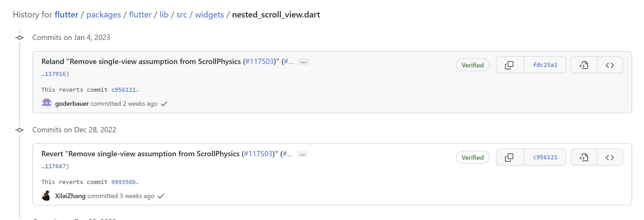Expand the Revert commit description ellipsis
Viewport: 644px width, 220px height.
(x=302, y=154)
